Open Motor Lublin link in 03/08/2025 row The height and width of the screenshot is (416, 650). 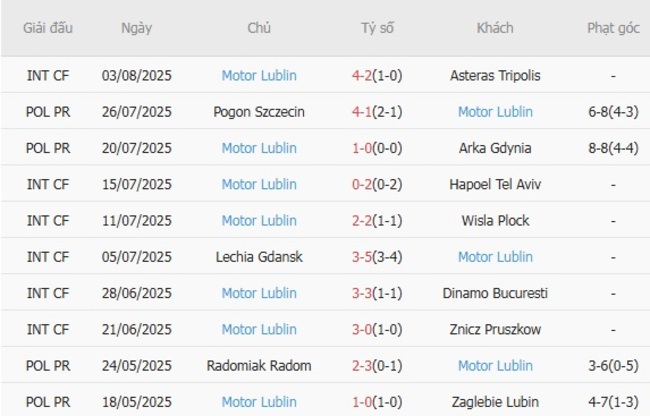click(x=259, y=75)
